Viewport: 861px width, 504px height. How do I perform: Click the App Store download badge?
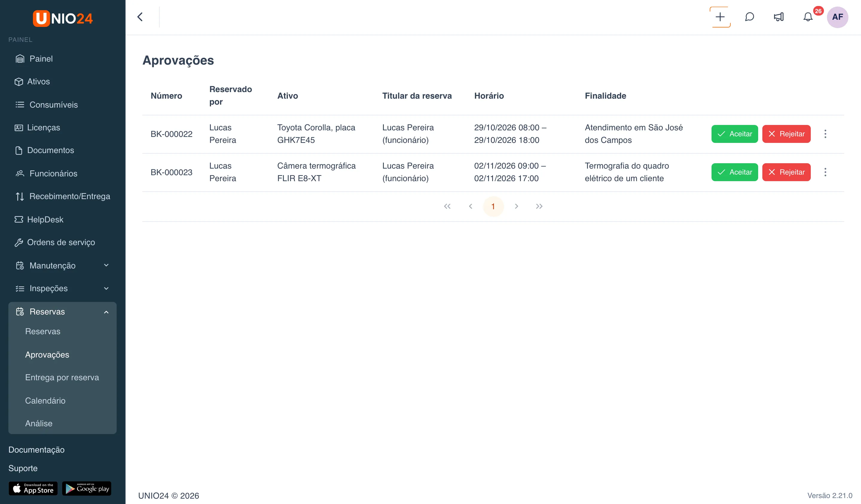(x=33, y=488)
